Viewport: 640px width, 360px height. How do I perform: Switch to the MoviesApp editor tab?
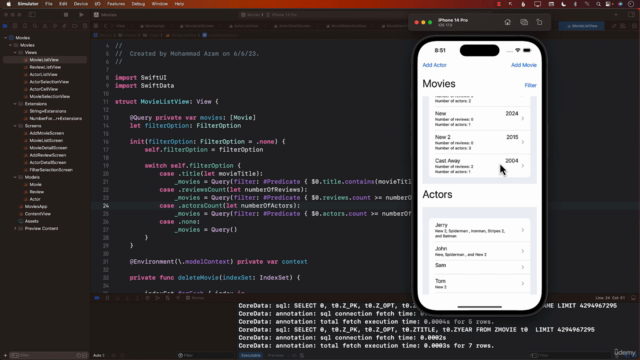(152, 26)
